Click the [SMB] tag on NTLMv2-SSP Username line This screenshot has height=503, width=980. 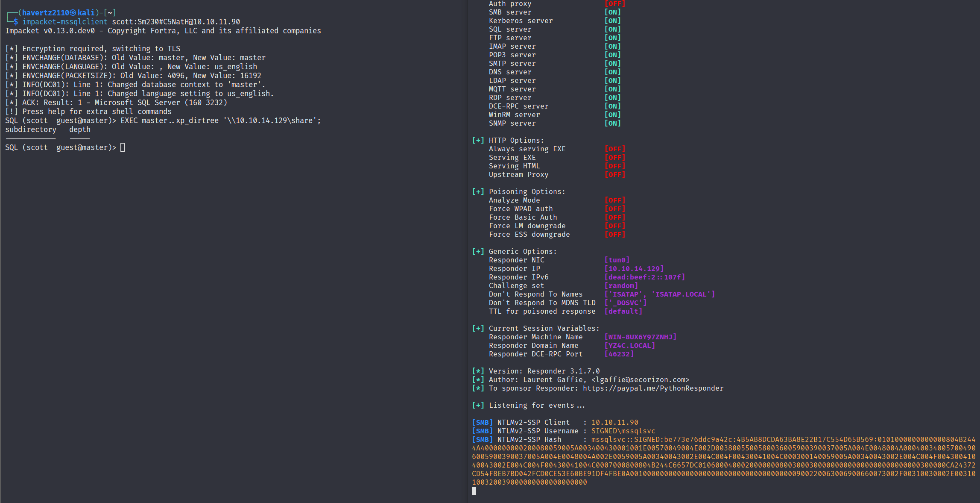click(x=482, y=431)
